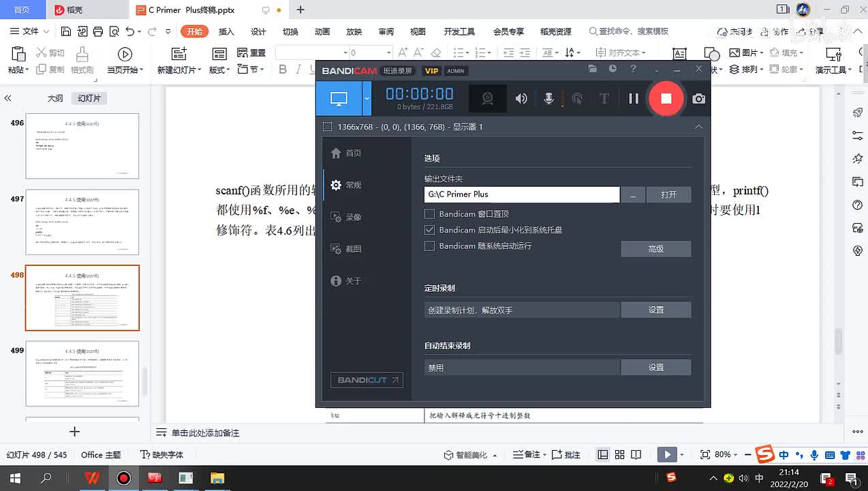Image resolution: width=868 pixels, height=491 pixels.
Task: Open the 截图 settings tab in Bandicam
Action: tap(346, 249)
